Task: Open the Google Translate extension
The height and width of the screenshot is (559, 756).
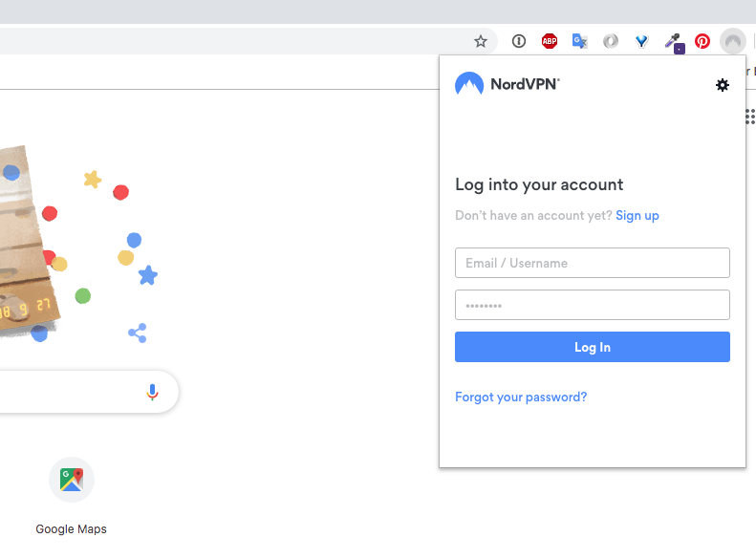Action: tap(579, 41)
